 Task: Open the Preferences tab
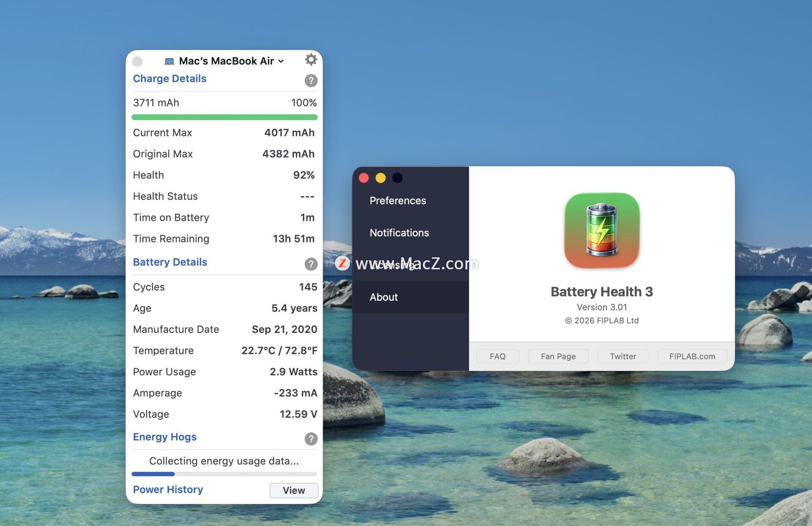click(398, 201)
